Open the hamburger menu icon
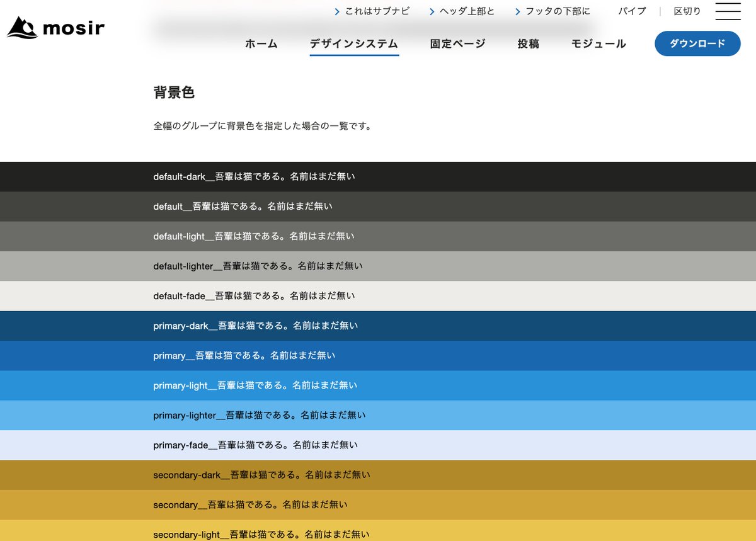The width and height of the screenshot is (756, 541). click(728, 12)
